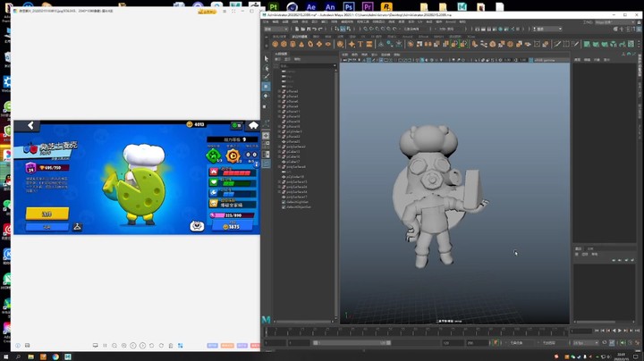
Task: Click the polygon Type 'T' shelf icon
Action: click(360, 44)
